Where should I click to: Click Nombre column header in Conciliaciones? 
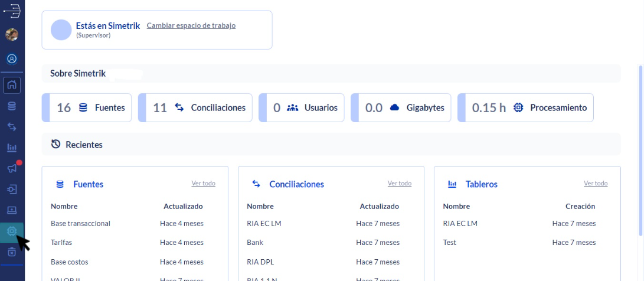coord(260,206)
